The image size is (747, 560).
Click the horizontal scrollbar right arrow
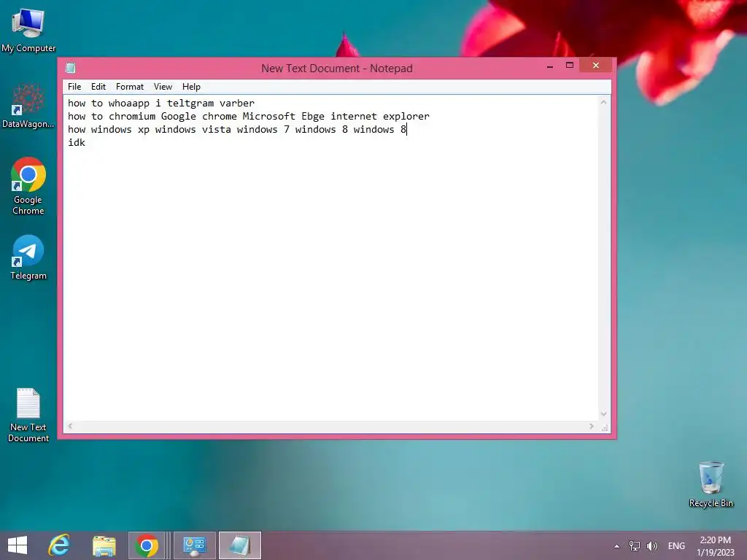pyautogui.click(x=592, y=426)
